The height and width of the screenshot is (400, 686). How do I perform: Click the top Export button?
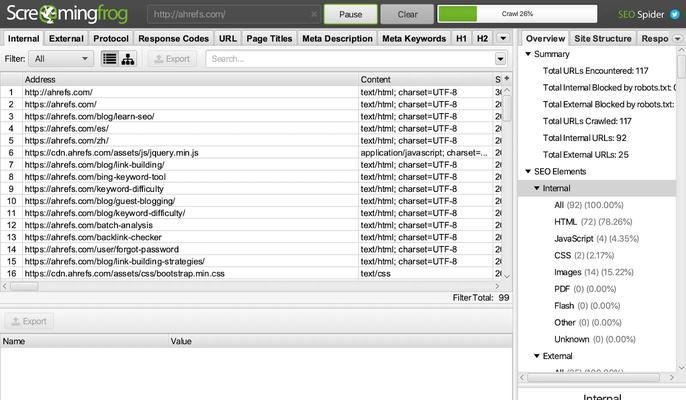coord(172,59)
